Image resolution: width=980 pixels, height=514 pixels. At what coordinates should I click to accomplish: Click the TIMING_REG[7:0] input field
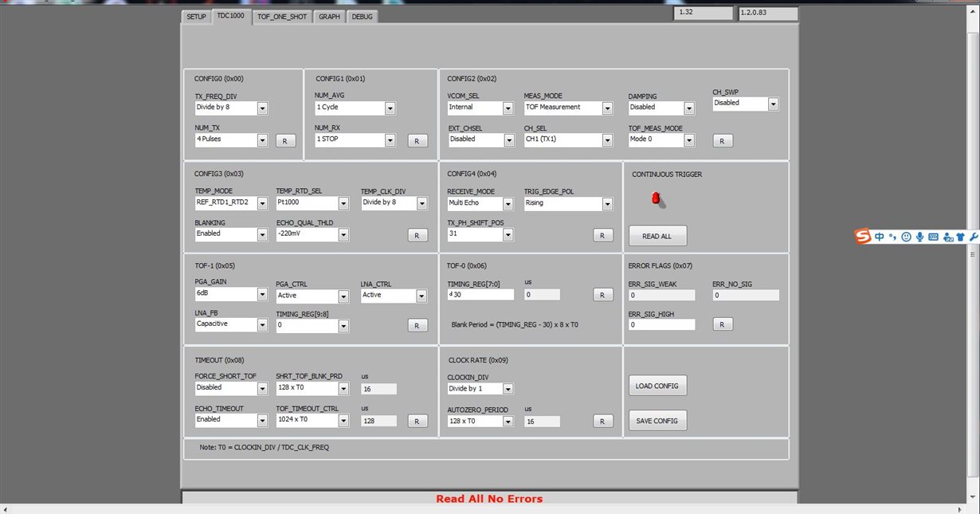pyautogui.click(x=480, y=295)
